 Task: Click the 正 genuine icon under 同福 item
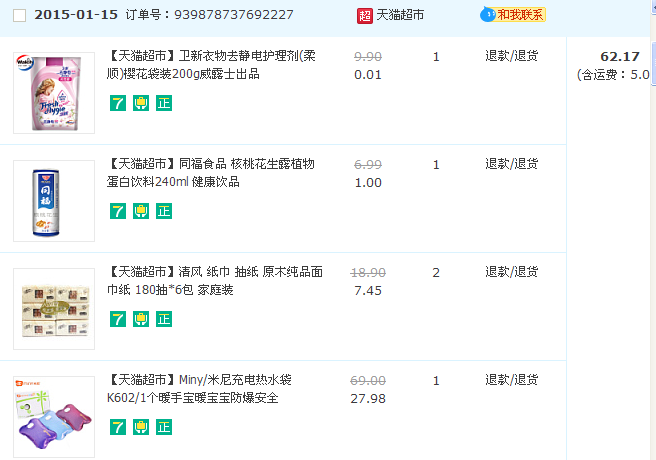pos(164,211)
